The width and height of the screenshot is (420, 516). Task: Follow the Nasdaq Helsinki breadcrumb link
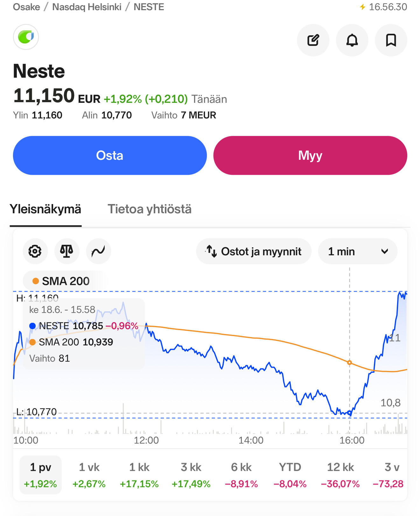click(87, 7)
